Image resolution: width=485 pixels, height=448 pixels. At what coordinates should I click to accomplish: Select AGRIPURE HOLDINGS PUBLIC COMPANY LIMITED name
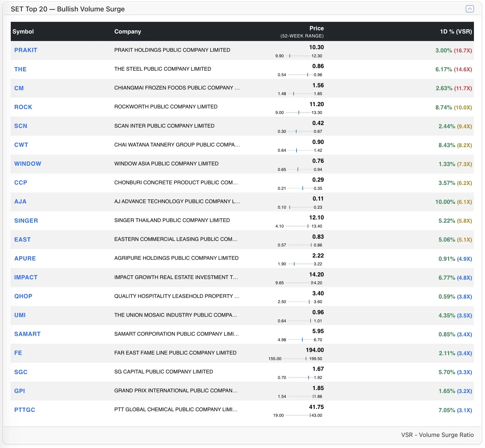click(176, 258)
